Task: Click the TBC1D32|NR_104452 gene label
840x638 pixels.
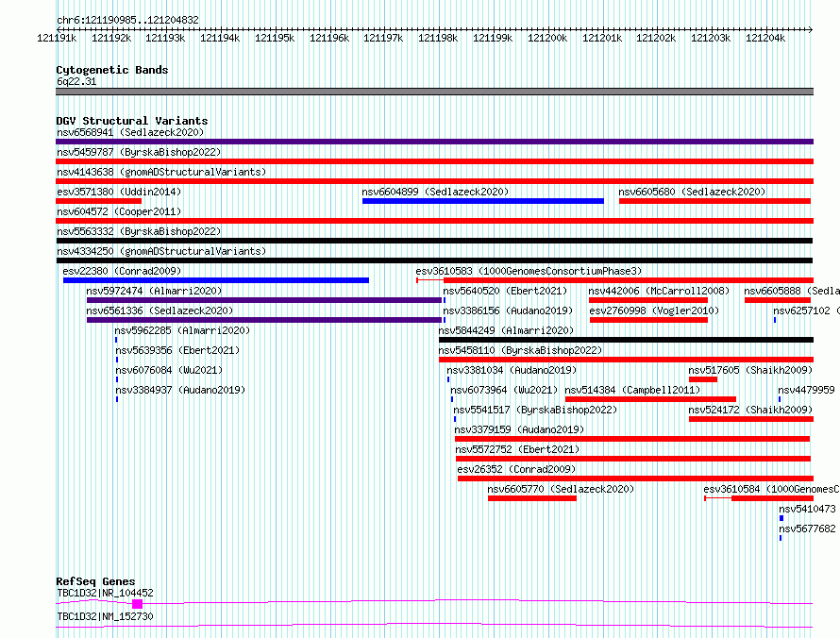Action: click(105, 593)
